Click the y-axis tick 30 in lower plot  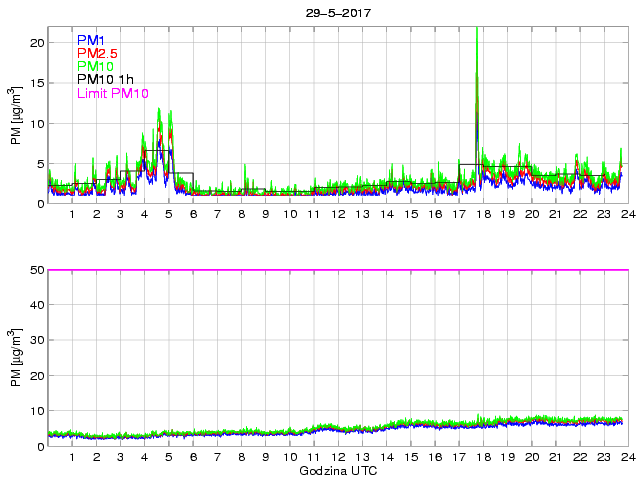coord(37,341)
